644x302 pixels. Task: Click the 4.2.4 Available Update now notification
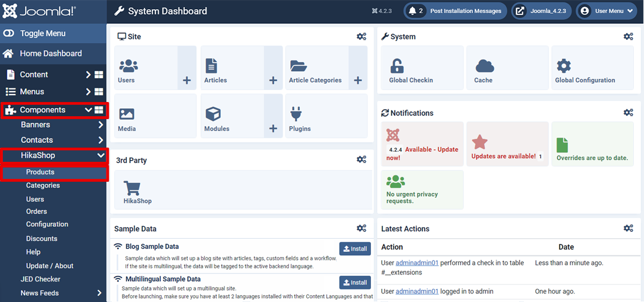tap(422, 144)
